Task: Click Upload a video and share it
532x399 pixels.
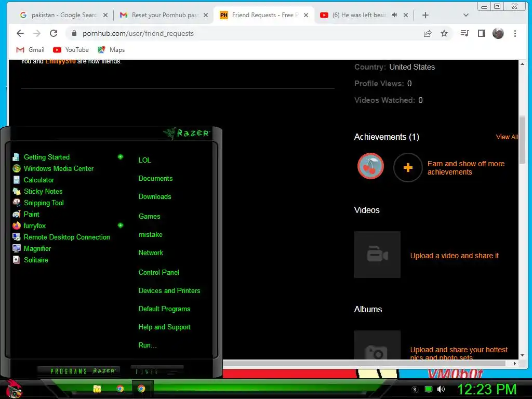Action: pyautogui.click(x=454, y=256)
